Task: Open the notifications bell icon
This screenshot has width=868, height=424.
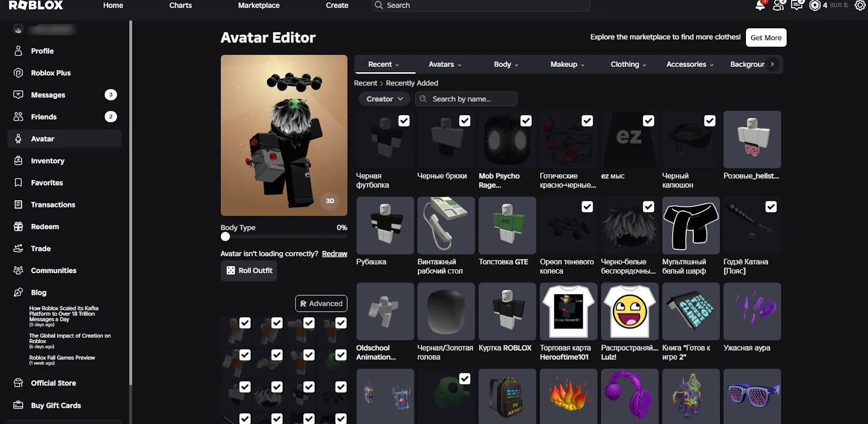Action: [760, 5]
